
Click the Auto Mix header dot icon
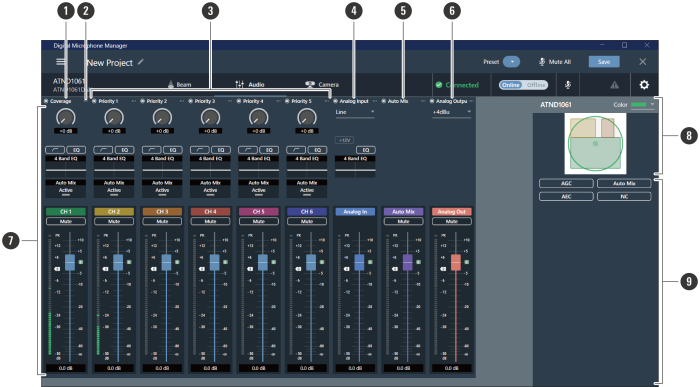click(x=383, y=101)
